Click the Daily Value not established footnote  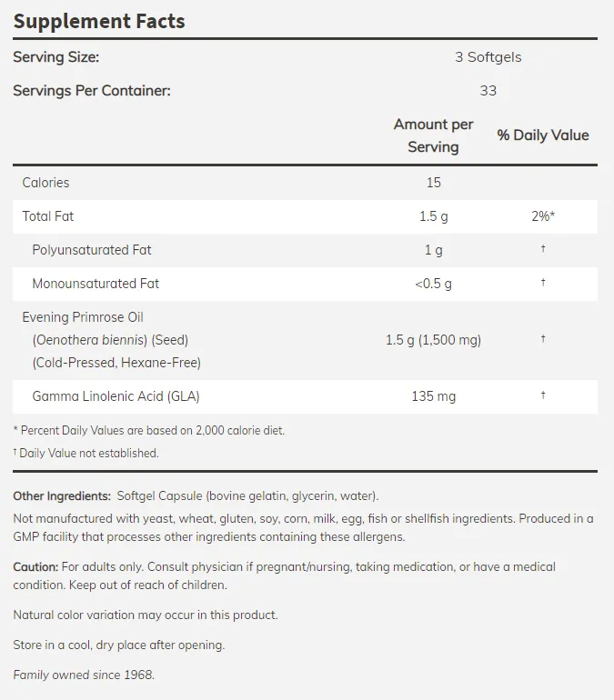click(86, 453)
